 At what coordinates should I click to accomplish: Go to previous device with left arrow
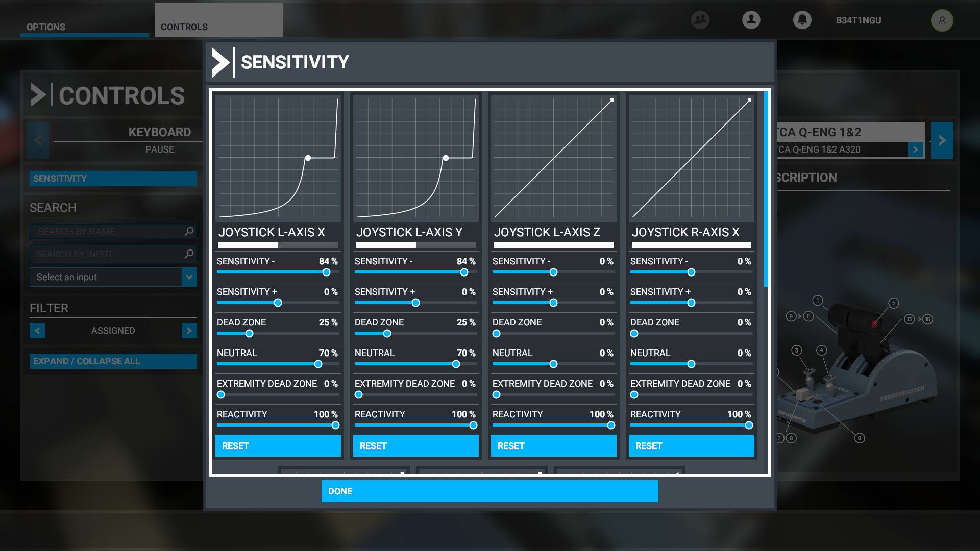click(38, 140)
